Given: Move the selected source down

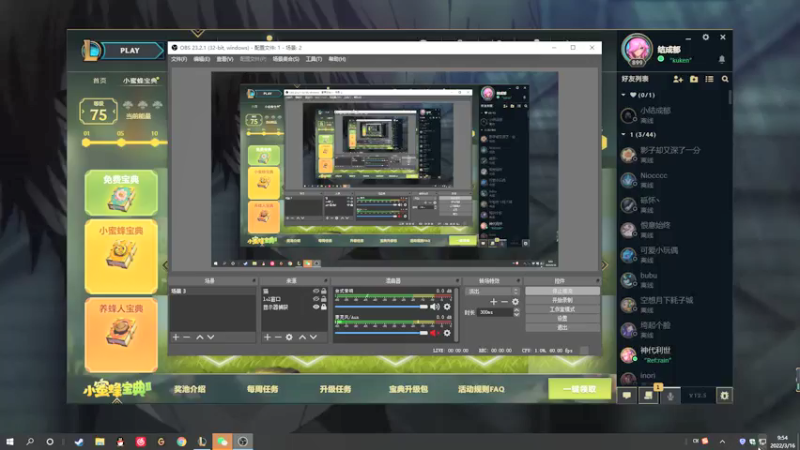Looking at the screenshot, I should (313, 337).
